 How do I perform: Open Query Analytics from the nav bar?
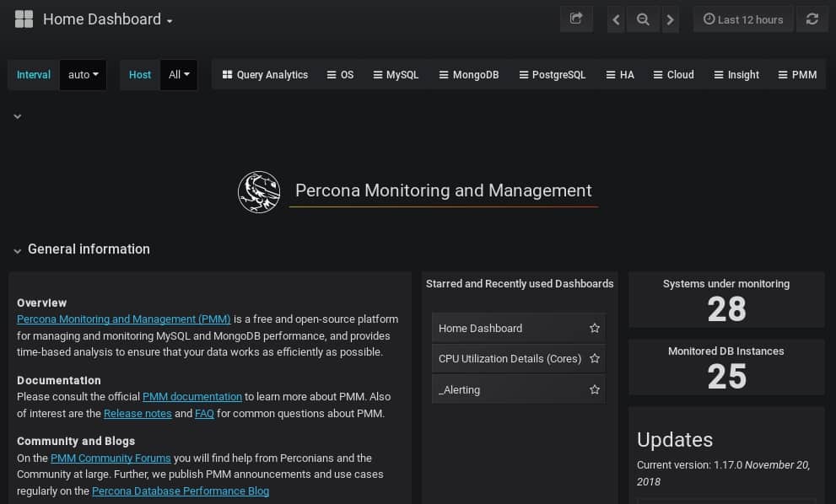point(265,74)
